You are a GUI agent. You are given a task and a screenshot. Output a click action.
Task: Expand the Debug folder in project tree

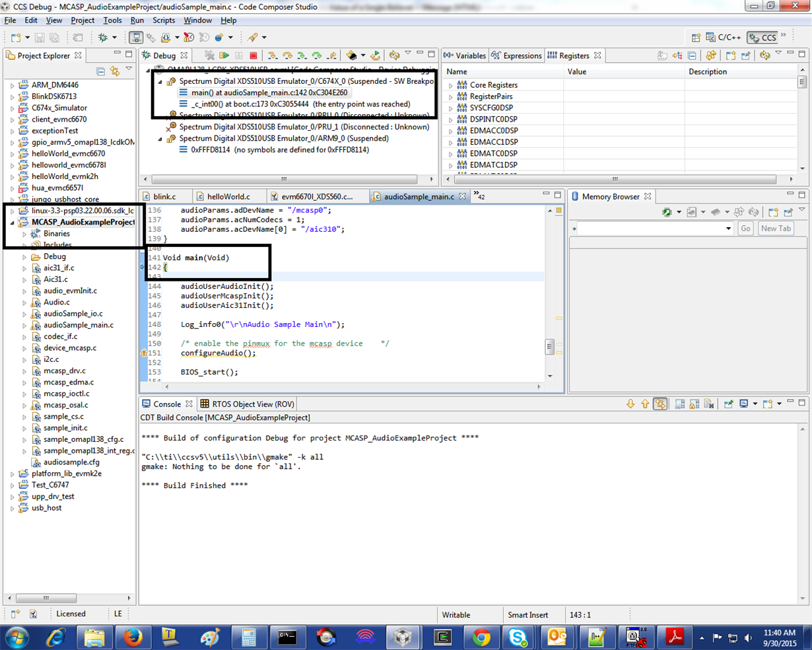click(x=24, y=257)
